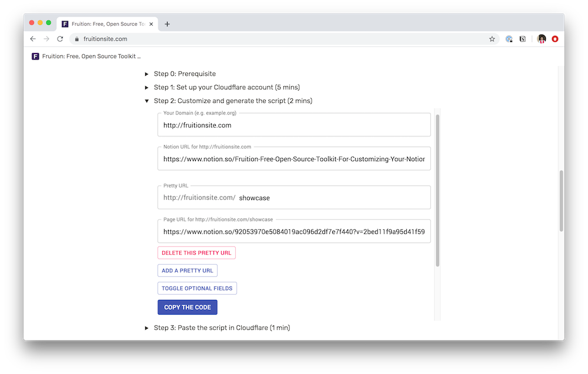
Task: Close the Fruition browser tab
Action: click(151, 24)
